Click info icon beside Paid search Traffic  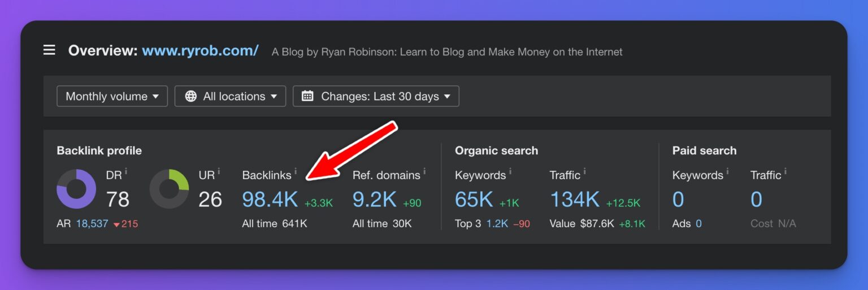click(x=785, y=171)
